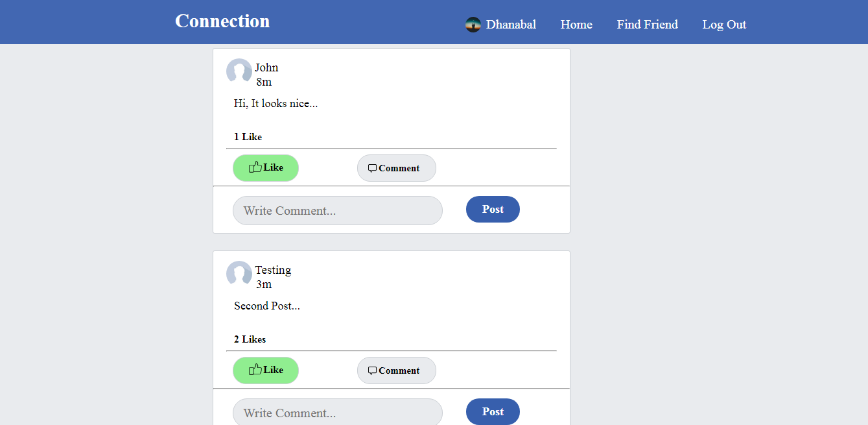Click Testing's avatar on the second post
This screenshot has height=425, width=868.
(239, 274)
